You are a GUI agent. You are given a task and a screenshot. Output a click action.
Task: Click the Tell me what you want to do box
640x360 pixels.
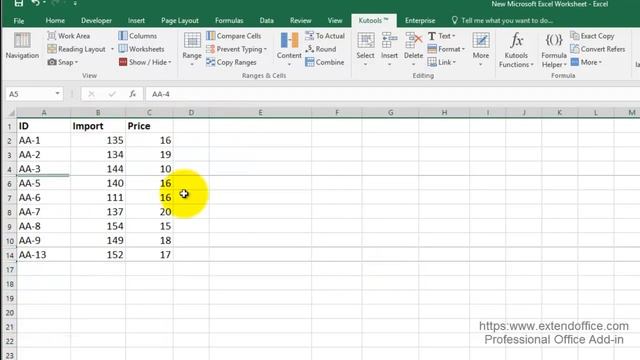[502, 20]
